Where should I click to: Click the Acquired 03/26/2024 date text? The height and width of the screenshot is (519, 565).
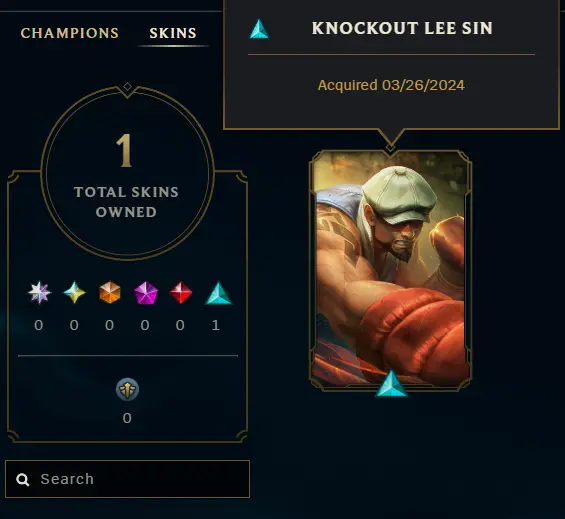pyautogui.click(x=391, y=85)
